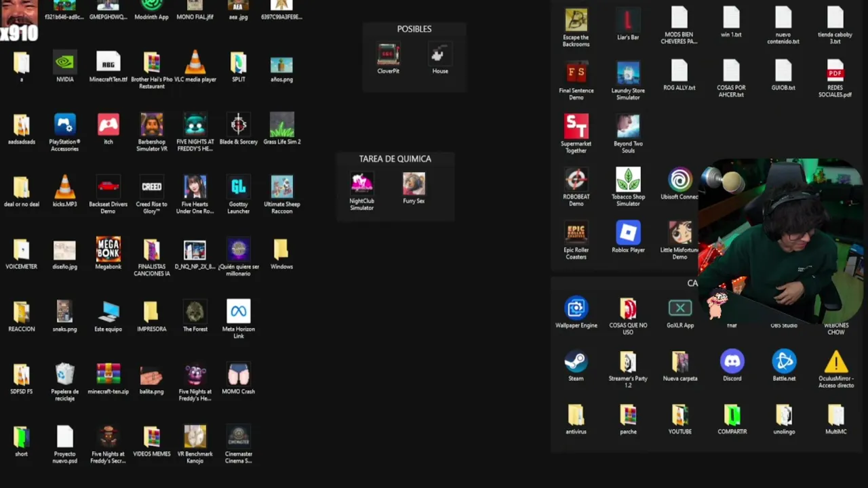The width and height of the screenshot is (868, 488).
Task: Open COSAS POR AHCER.txt file
Action: (x=731, y=70)
